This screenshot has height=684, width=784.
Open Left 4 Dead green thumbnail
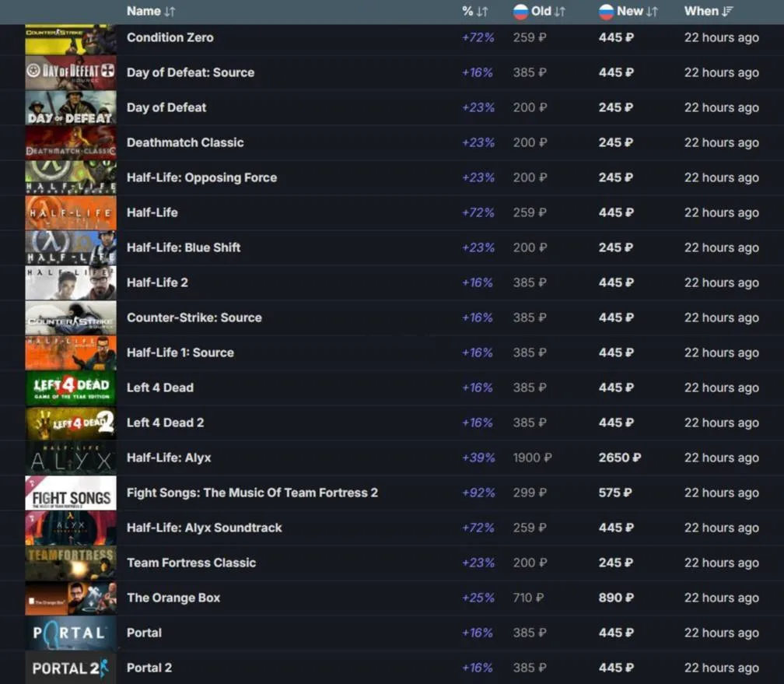click(x=71, y=388)
